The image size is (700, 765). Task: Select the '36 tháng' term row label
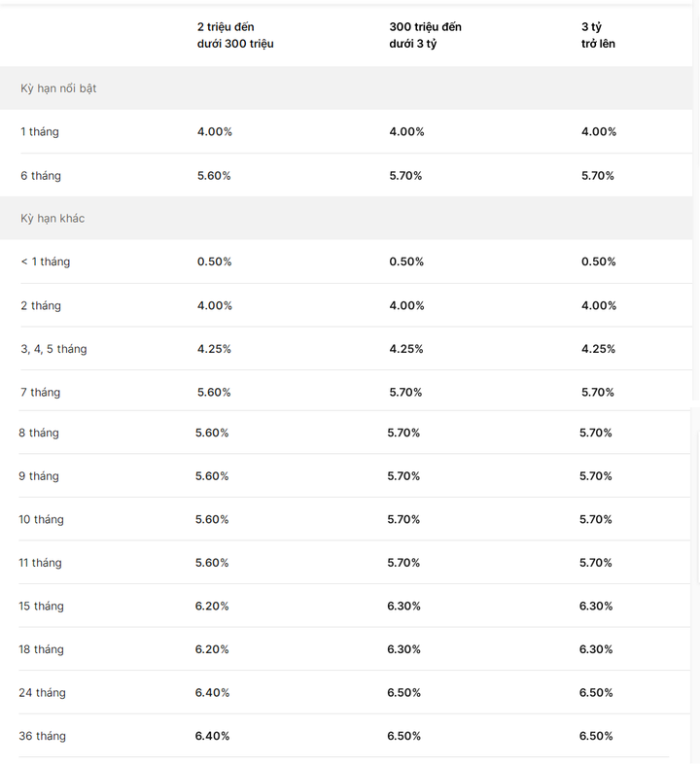(42, 736)
